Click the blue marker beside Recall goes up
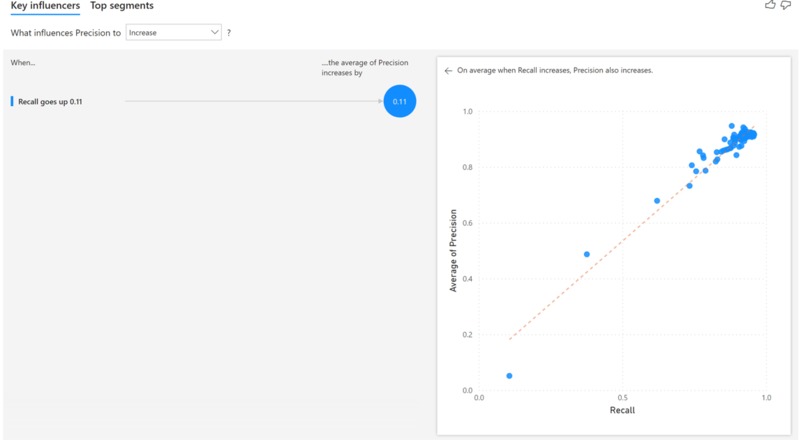Screen dimensions: 806x440 [12, 101]
